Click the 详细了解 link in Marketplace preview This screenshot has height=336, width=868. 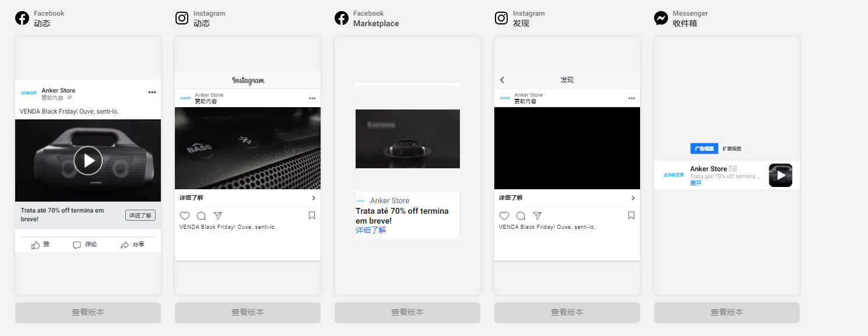[x=370, y=229]
